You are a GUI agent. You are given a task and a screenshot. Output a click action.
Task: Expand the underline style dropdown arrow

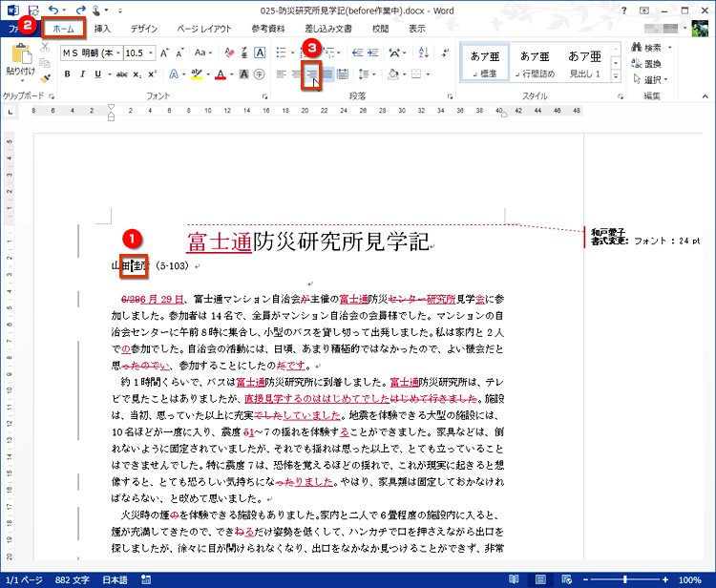[x=110, y=73]
